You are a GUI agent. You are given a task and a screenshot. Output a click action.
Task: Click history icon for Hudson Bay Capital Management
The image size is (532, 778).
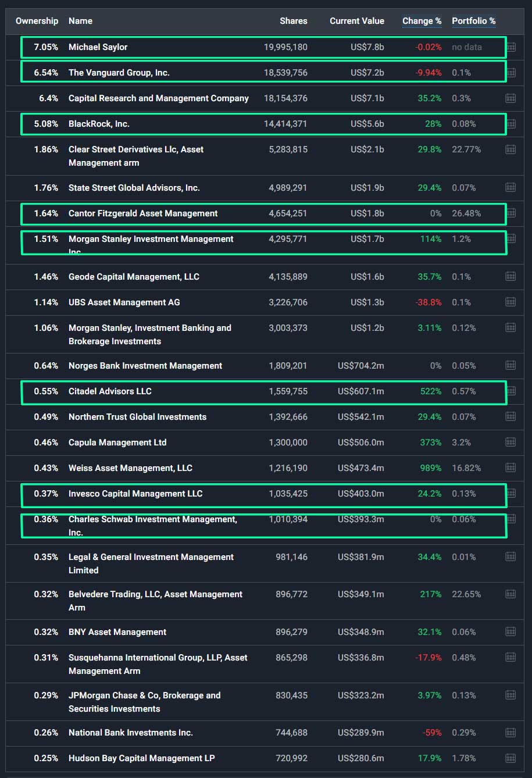tap(510, 758)
